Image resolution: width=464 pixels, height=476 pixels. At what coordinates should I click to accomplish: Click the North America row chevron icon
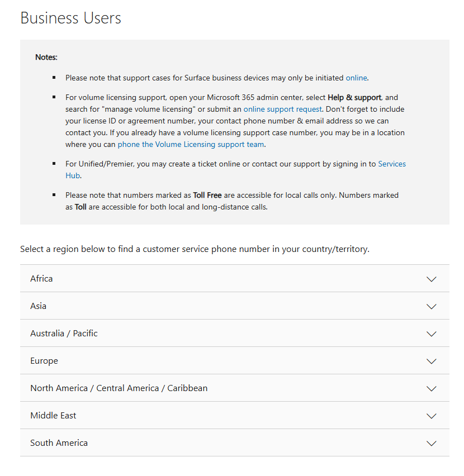(x=431, y=388)
